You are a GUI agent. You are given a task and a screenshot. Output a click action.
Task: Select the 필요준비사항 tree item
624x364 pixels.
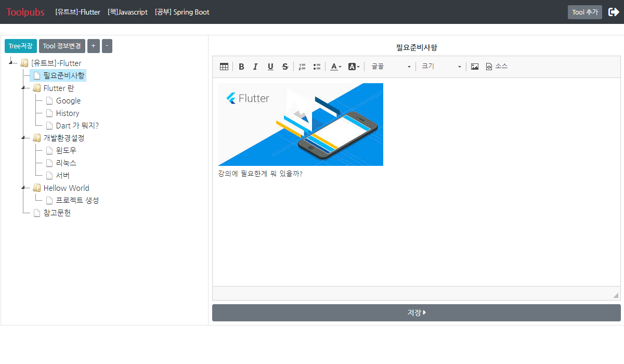pos(63,76)
